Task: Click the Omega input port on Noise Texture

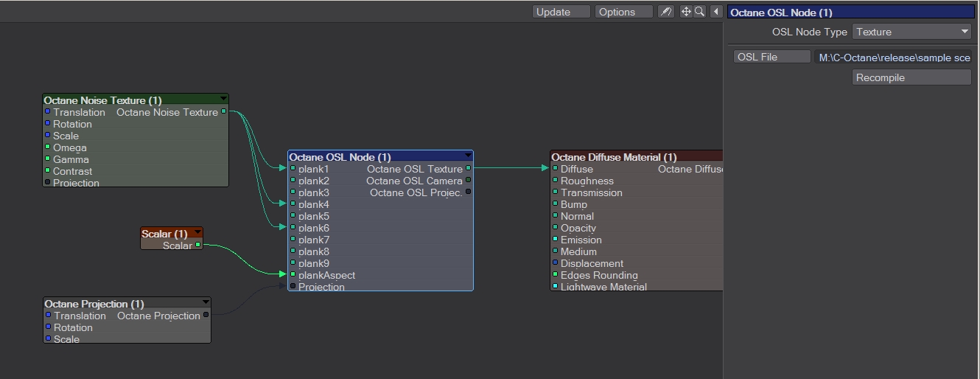Action: [48, 147]
